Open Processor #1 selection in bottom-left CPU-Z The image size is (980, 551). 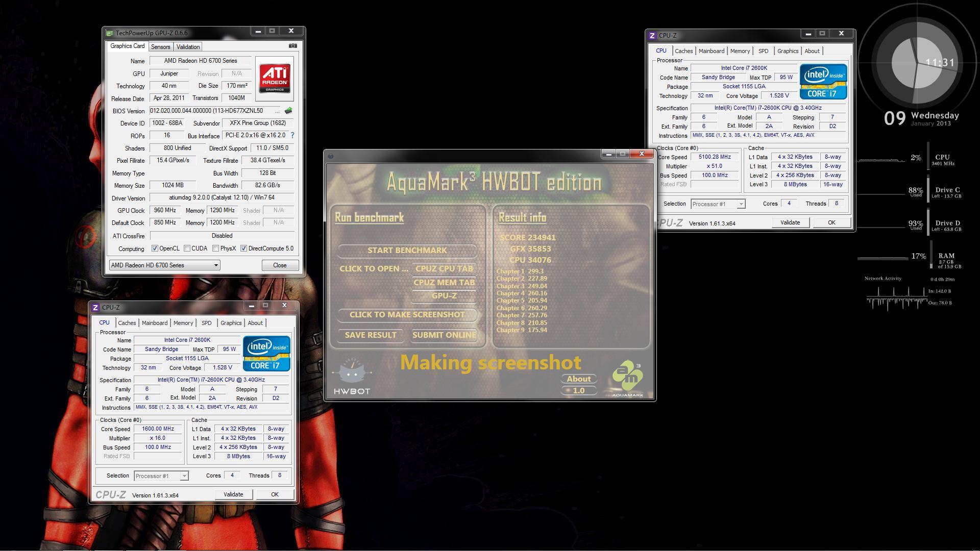pos(161,476)
